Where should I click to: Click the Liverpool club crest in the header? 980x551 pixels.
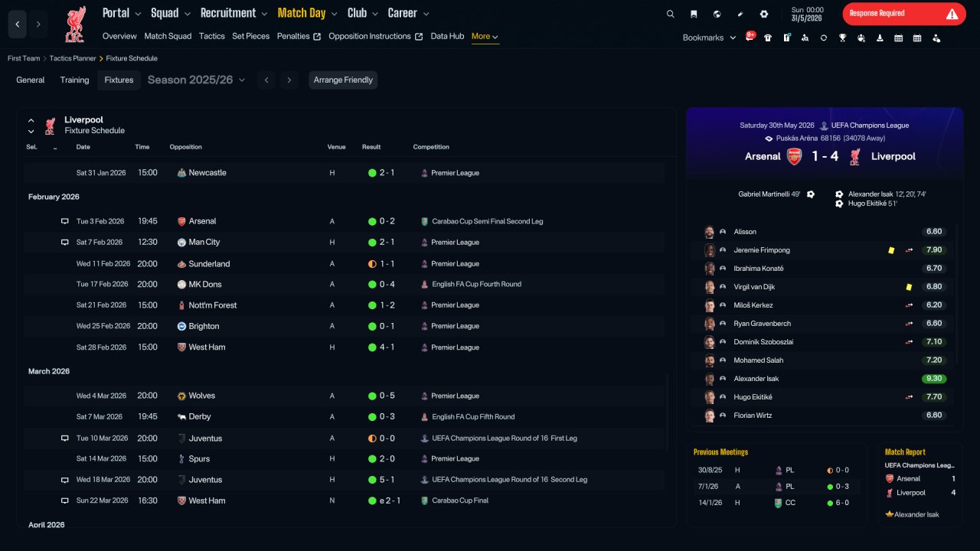pyautogui.click(x=75, y=24)
